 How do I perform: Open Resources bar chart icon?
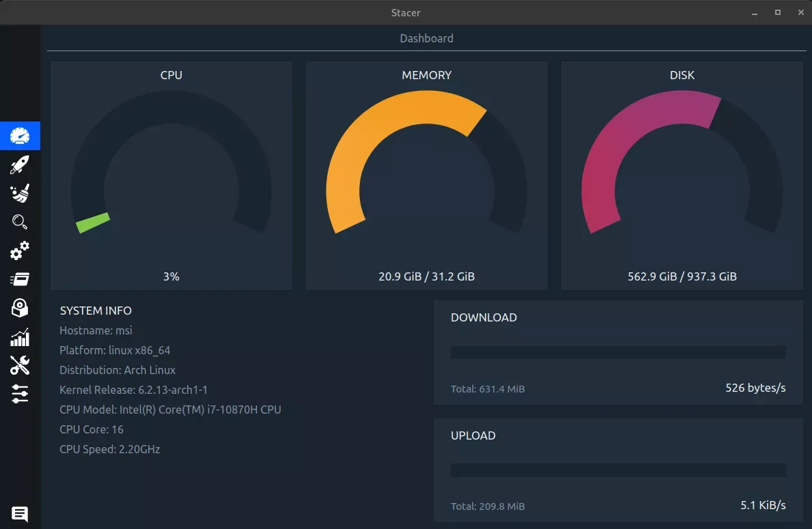[20, 337]
